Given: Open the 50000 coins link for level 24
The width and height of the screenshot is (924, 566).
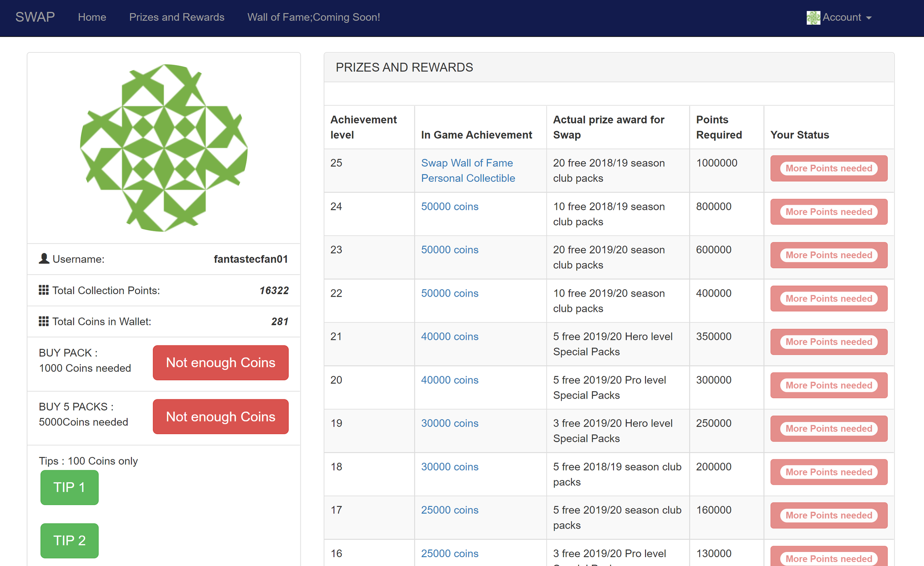Looking at the screenshot, I should 449,207.
